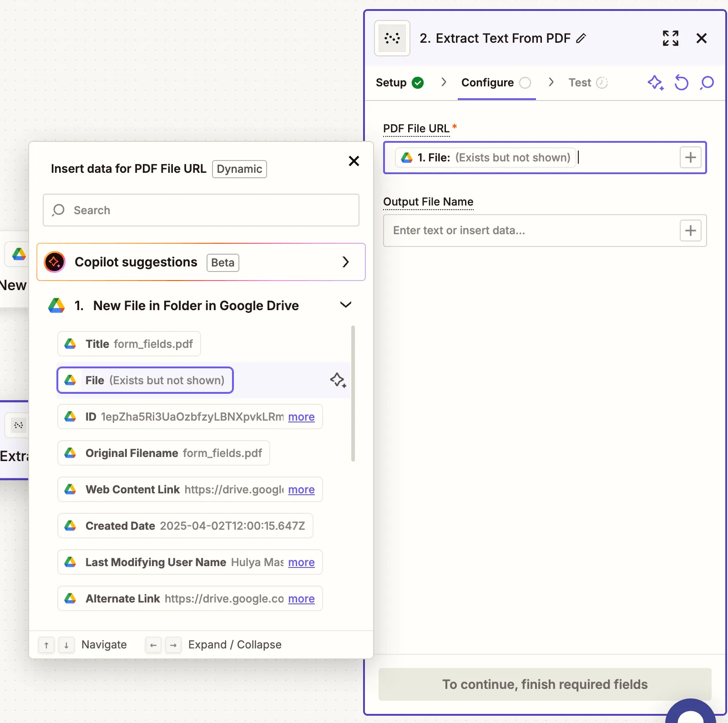728x723 pixels.
Task: Click Google Drive icon on Title row
Action: click(x=70, y=344)
